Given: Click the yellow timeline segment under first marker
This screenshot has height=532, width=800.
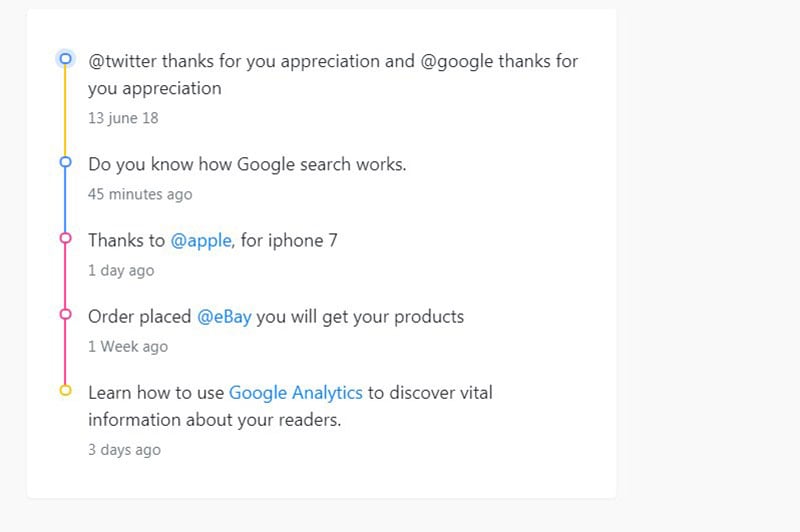Looking at the screenshot, I should [65, 111].
